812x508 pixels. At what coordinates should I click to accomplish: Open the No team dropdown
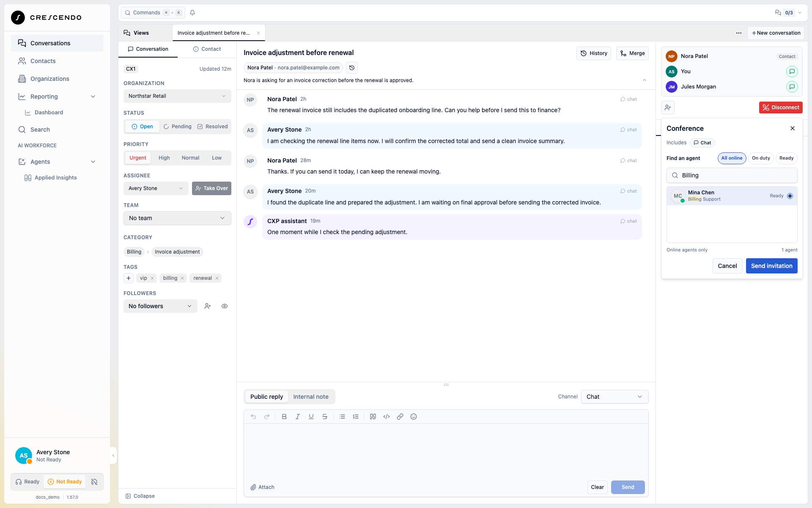(x=177, y=218)
